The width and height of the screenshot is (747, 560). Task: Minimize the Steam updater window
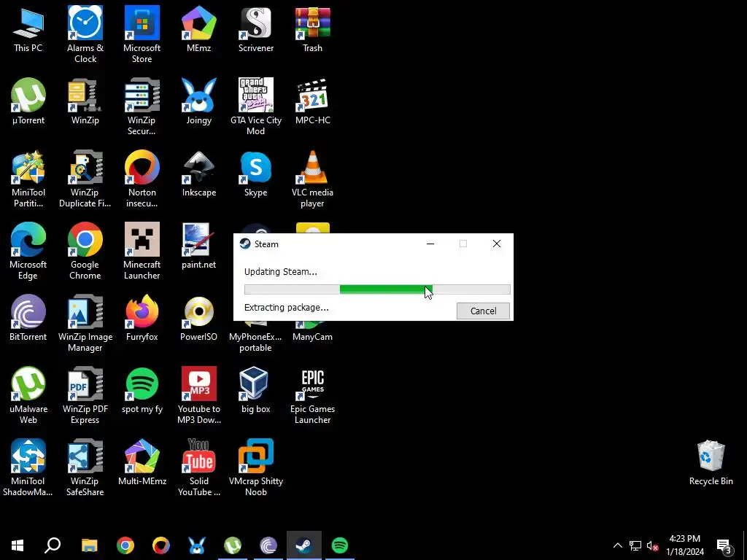[430, 244]
